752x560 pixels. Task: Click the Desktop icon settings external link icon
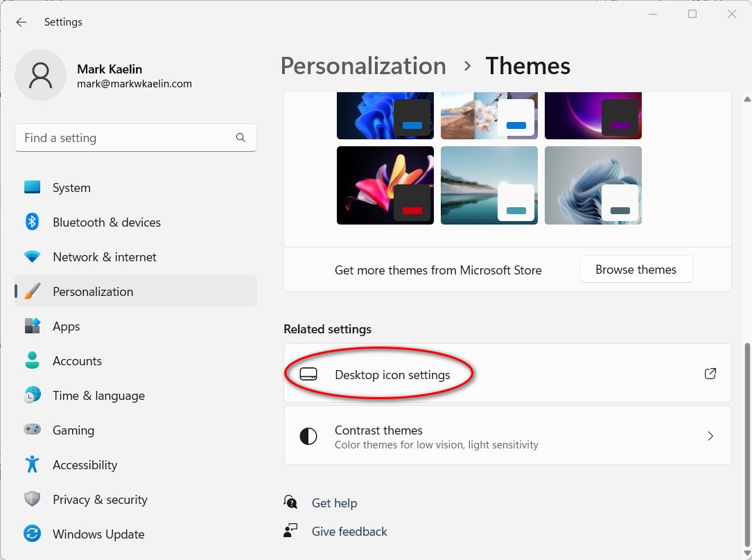[710, 373]
